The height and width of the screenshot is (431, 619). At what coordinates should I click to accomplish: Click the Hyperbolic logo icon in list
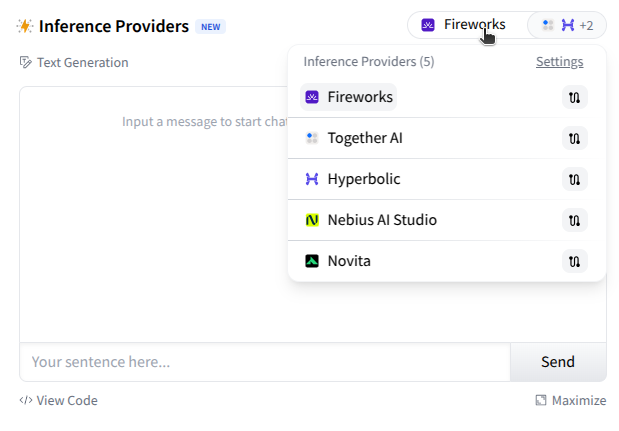point(312,179)
